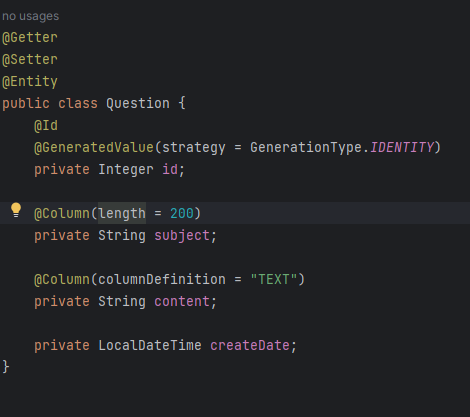Click the IDENTITY constant
The height and width of the screenshot is (417, 470).
coord(402,148)
